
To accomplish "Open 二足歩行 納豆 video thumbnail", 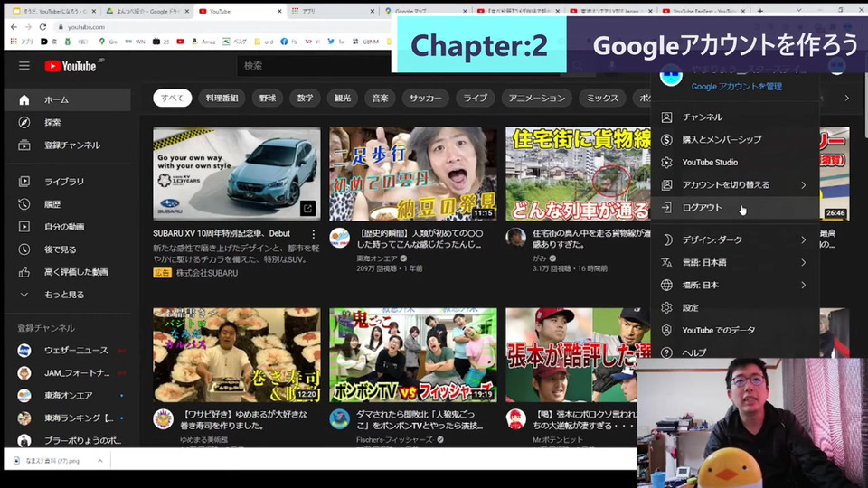I will pos(413,174).
